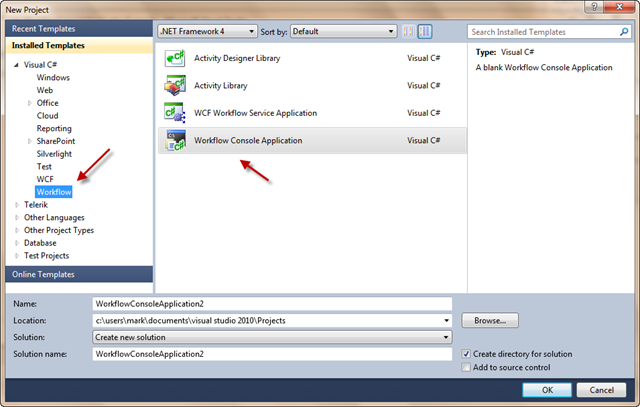Viewport: 640px width, 407px height.
Task: Open the Installed Templates section
Action: pyautogui.click(x=79, y=45)
